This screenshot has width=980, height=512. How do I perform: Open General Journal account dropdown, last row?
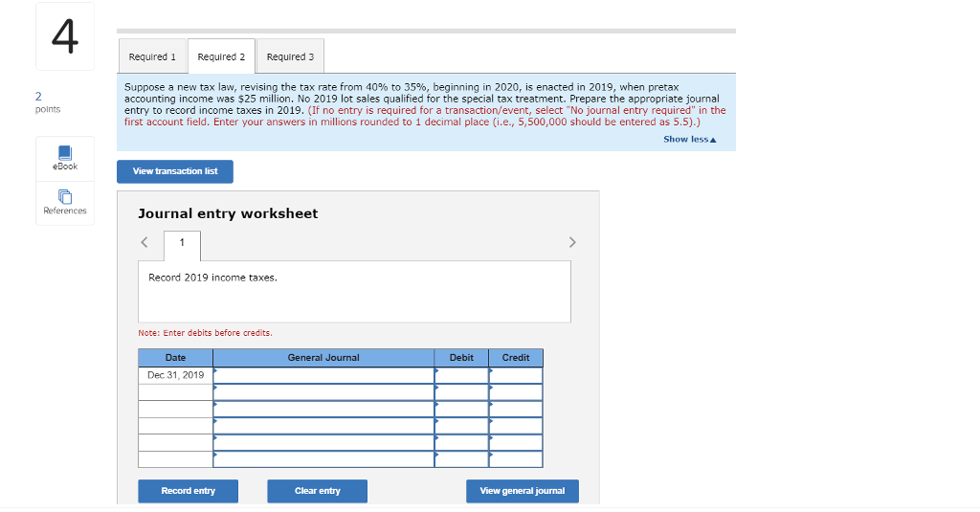click(323, 459)
